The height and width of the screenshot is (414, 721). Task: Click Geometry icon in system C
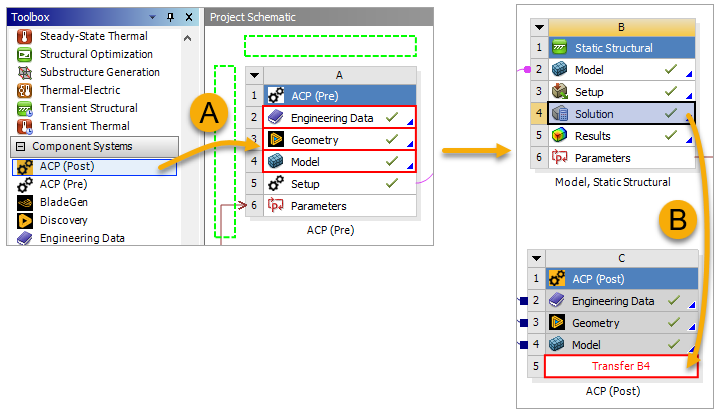pyautogui.click(x=557, y=322)
